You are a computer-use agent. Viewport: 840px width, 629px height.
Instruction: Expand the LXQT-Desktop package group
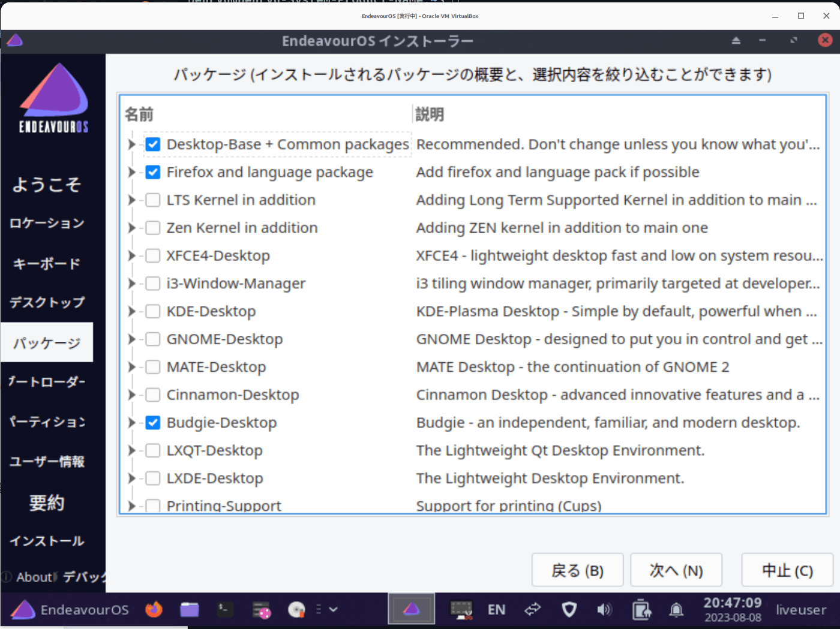tap(131, 450)
